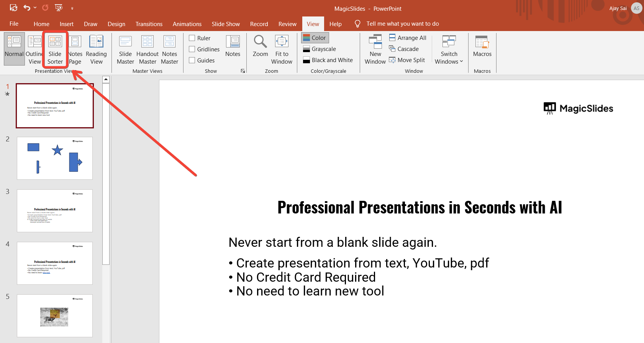Fit slide to window
This screenshot has width=644, height=343.
[282, 50]
